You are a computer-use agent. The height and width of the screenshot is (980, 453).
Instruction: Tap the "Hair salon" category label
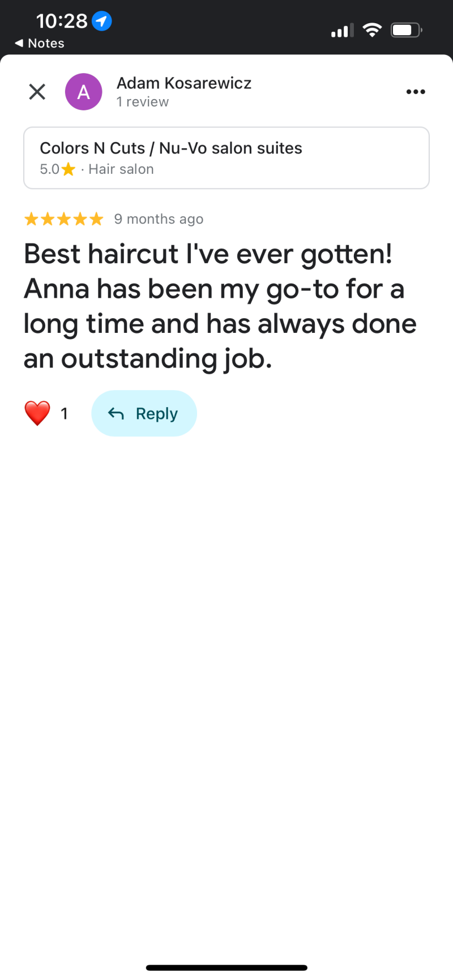[x=121, y=169]
